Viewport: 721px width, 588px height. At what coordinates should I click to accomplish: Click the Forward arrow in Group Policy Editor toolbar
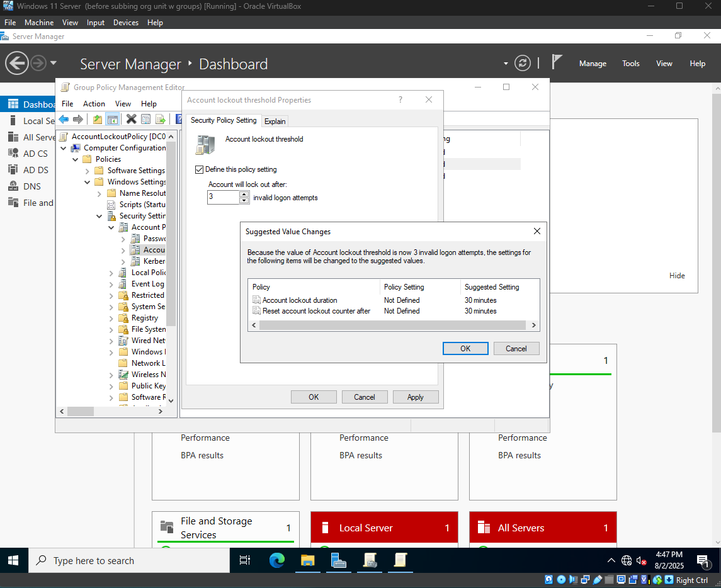pos(78,120)
